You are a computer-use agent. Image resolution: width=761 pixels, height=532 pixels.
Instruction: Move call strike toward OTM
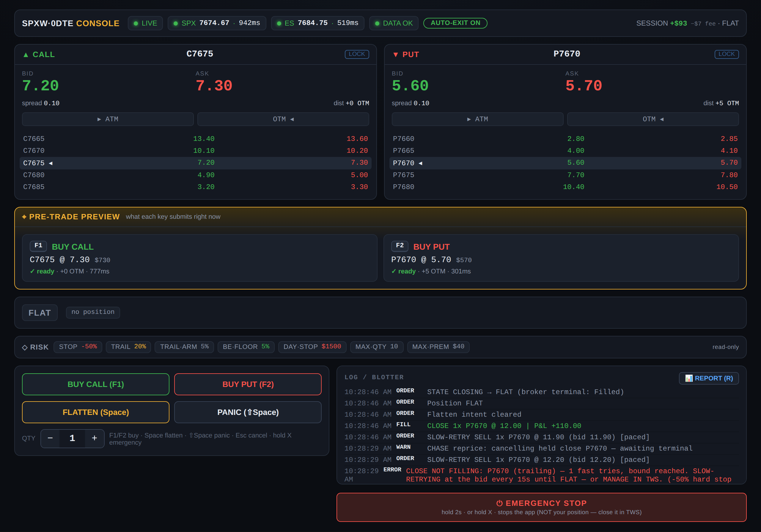point(283,119)
